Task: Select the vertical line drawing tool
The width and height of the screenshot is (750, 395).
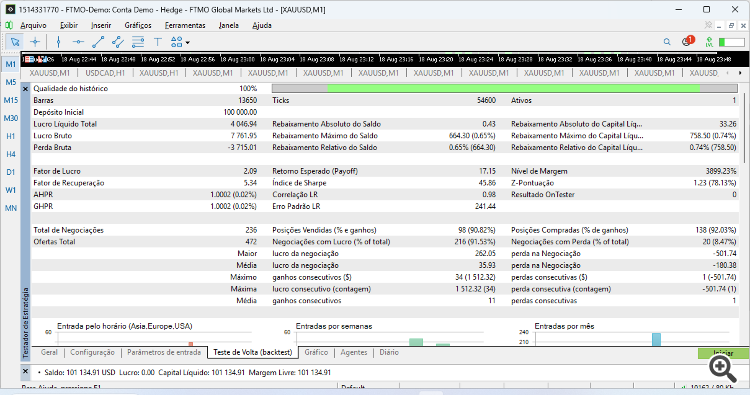Action: (58, 42)
